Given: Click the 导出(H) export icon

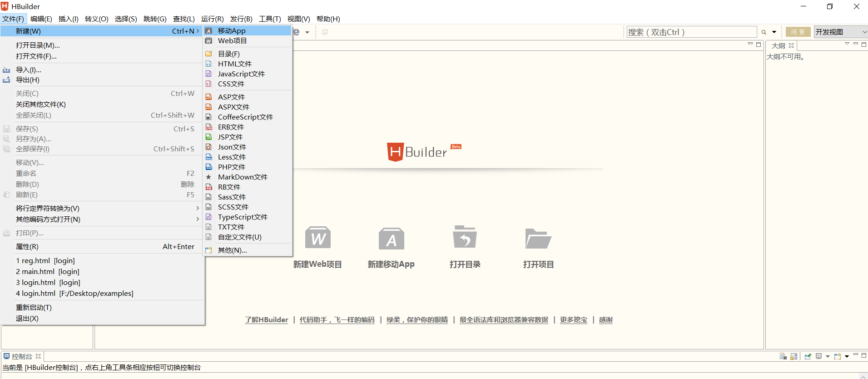Looking at the screenshot, I should pyautogui.click(x=6, y=80).
